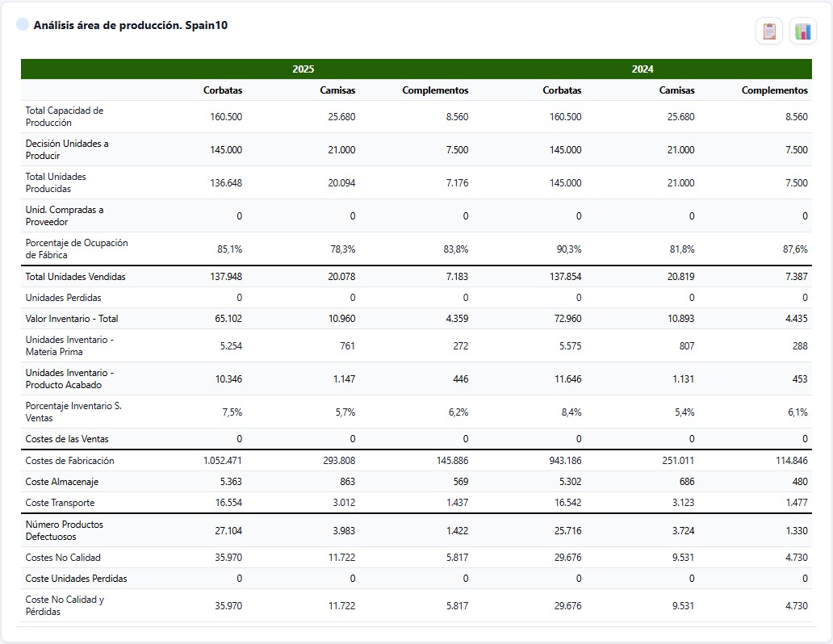Click the 'Unid. Compradas a Proveedor' row label
833x644 pixels.
[x=65, y=215]
